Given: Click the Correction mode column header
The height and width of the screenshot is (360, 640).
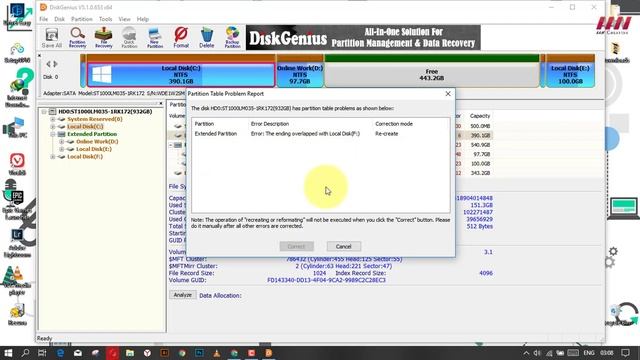Looking at the screenshot, I should click(394, 124).
